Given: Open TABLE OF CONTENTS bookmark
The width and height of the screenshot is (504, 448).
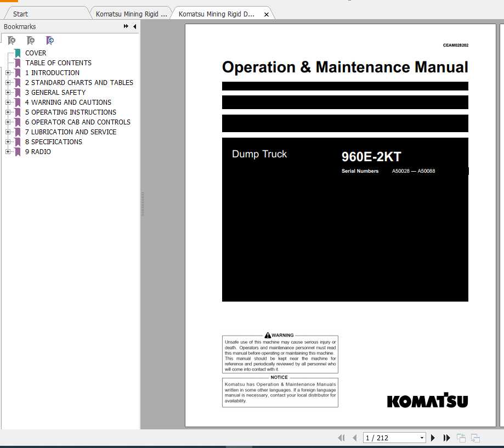Looking at the screenshot, I should (x=59, y=63).
